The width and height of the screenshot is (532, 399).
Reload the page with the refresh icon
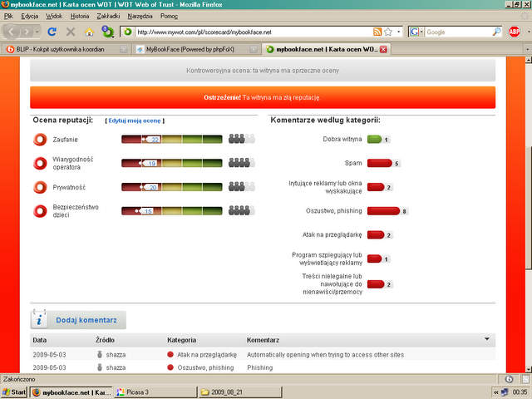tap(52, 32)
